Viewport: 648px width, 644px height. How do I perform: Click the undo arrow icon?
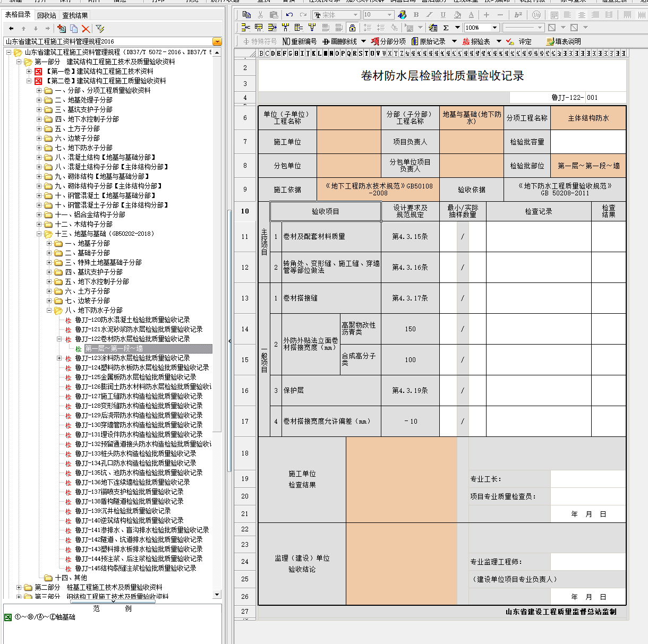[289, 15]
